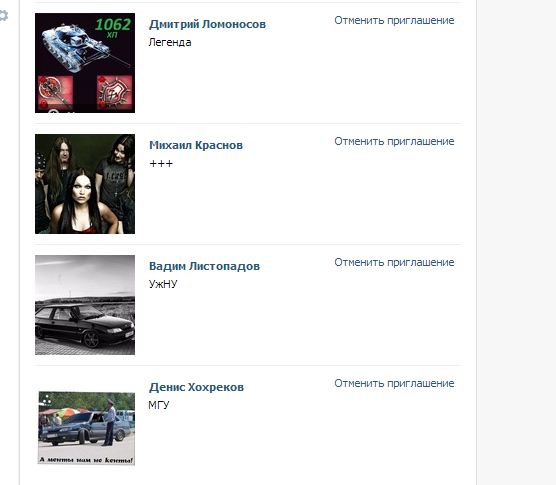Screen dimensions: 556x485
Task: Open Михаил Краснов profile link
Action: pyautogui.click(x=196, y=145)
